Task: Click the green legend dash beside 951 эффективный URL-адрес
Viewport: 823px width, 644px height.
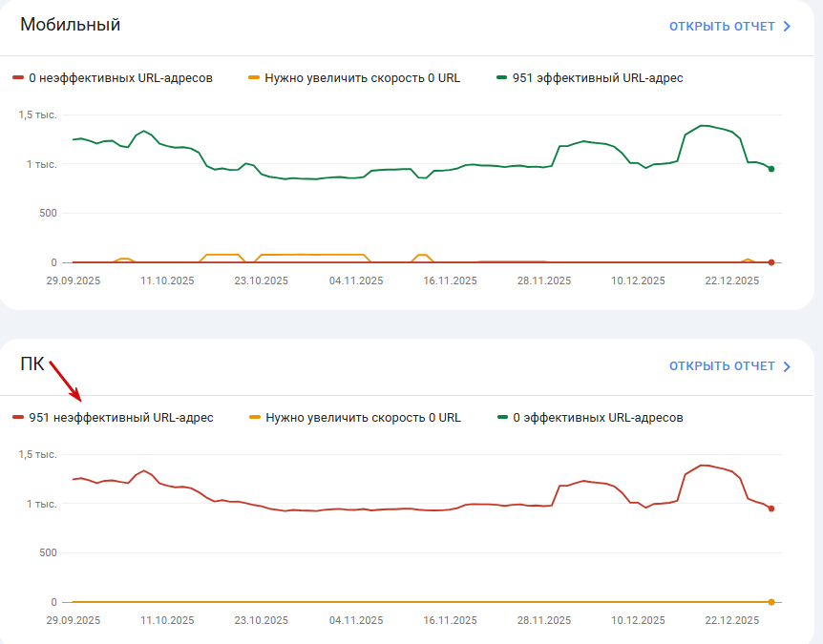Action: coord(502,78)
